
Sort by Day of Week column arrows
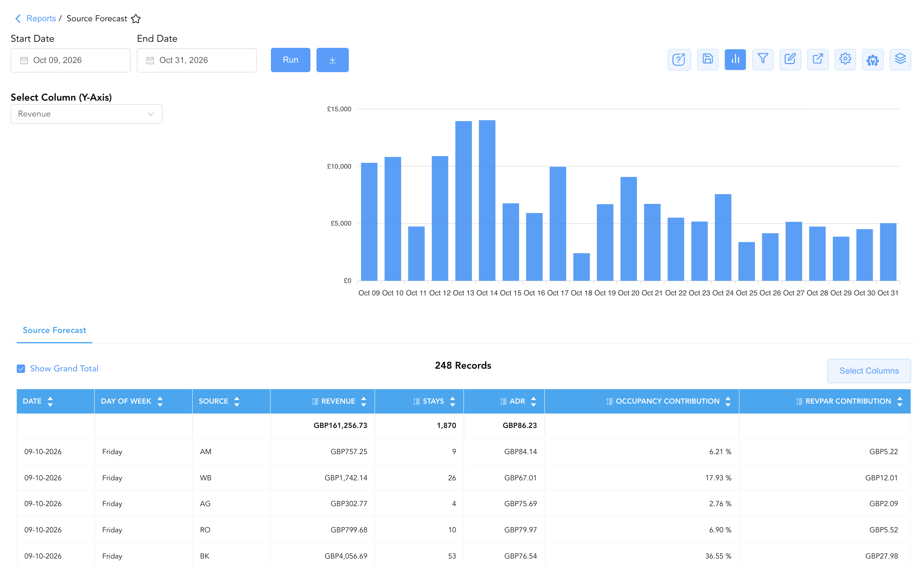click(160, 401)
